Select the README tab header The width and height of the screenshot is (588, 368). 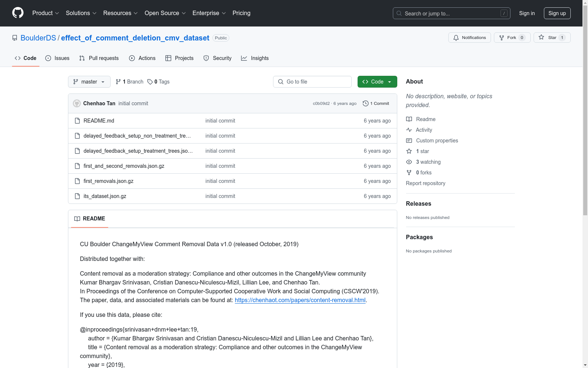90,219
